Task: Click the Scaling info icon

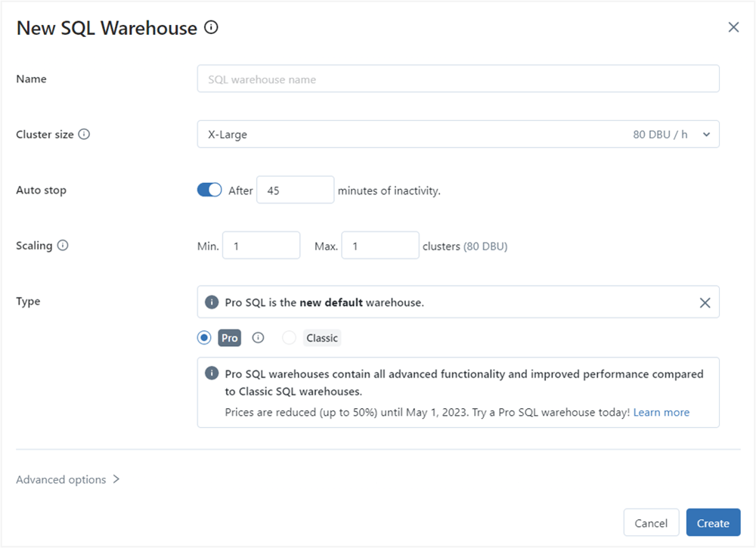Action: click(x=63, y=246)
